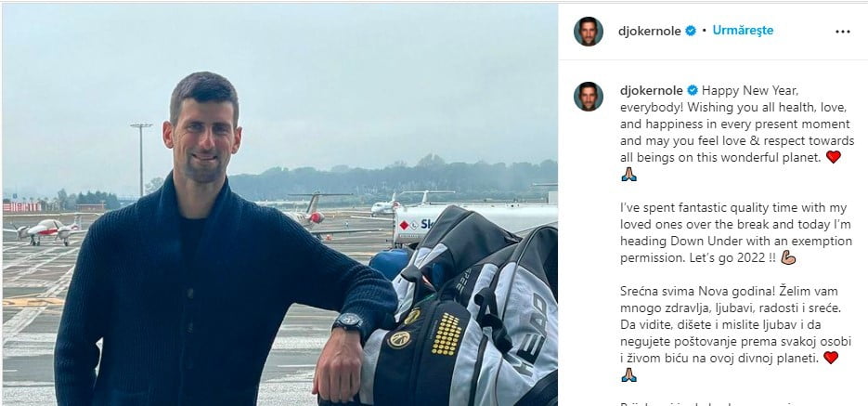Click the Urmărește follow button
The width and height of the screenshot is (868, 406).
[x=742, y=31]
